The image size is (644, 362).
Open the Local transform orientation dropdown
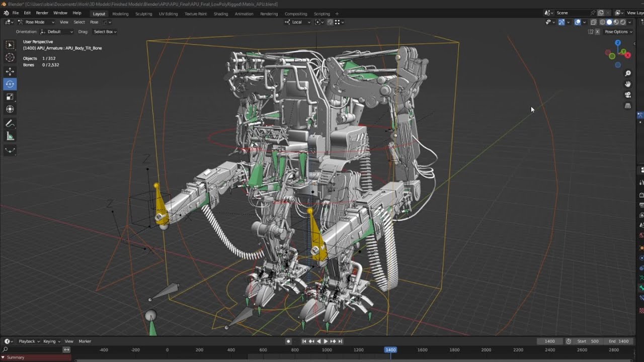(297, 22)
